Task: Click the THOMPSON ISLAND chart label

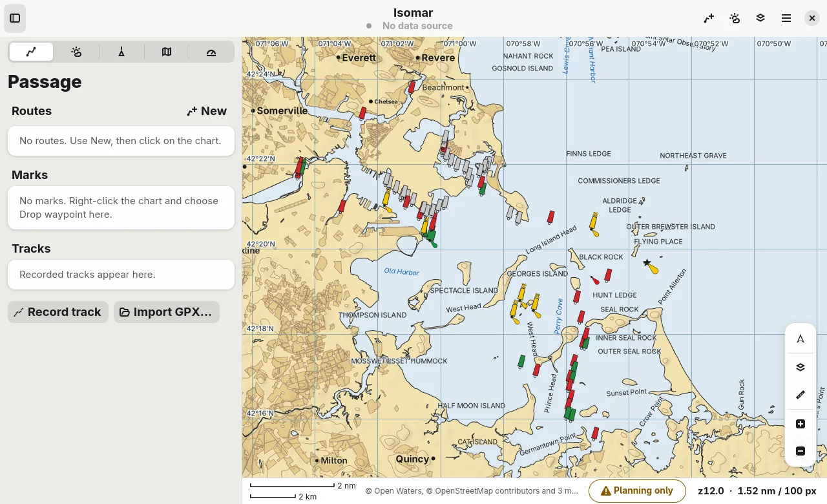Action: (373, 315)
